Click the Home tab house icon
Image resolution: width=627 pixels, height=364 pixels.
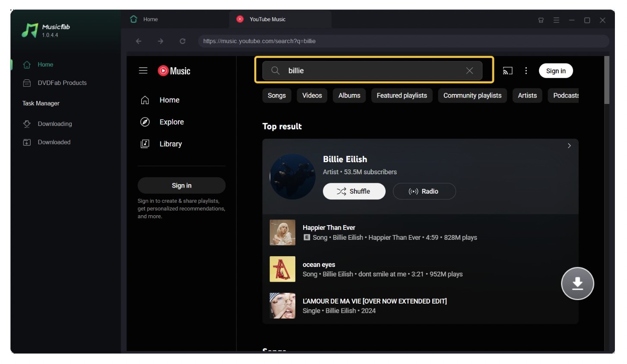[133, 19]
